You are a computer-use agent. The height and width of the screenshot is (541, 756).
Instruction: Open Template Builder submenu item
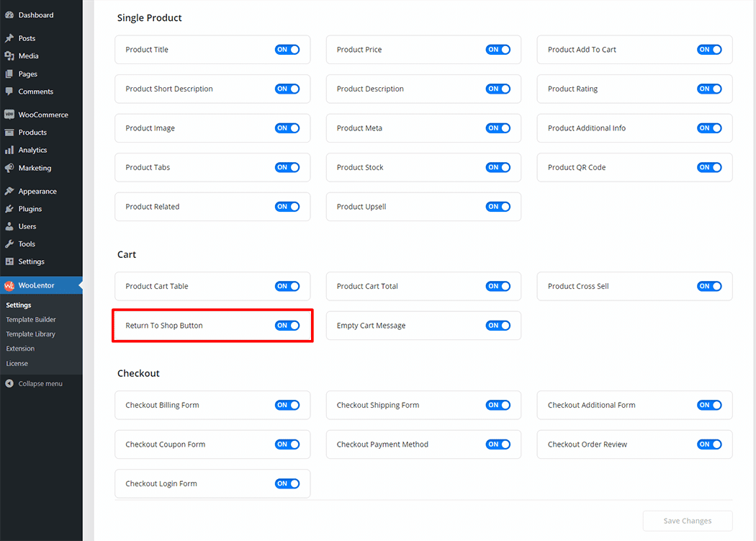tap(31, 320)
